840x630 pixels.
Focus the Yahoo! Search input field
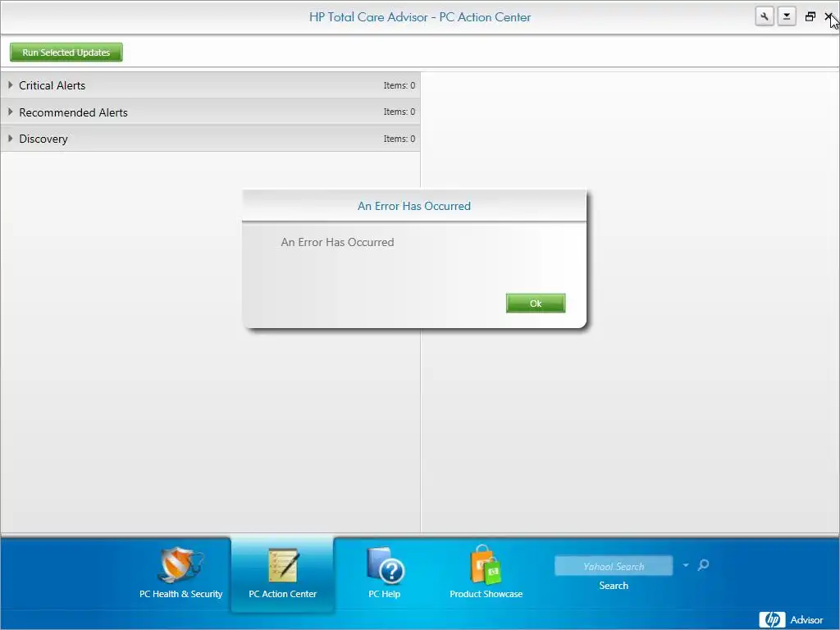point(614,566)
